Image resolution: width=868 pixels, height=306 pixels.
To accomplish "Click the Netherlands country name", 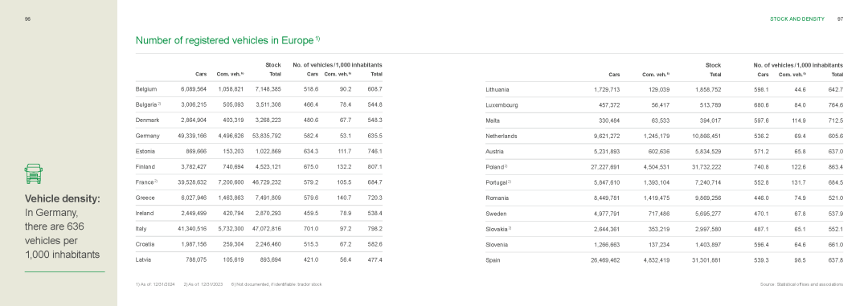I will click(501, 136).
